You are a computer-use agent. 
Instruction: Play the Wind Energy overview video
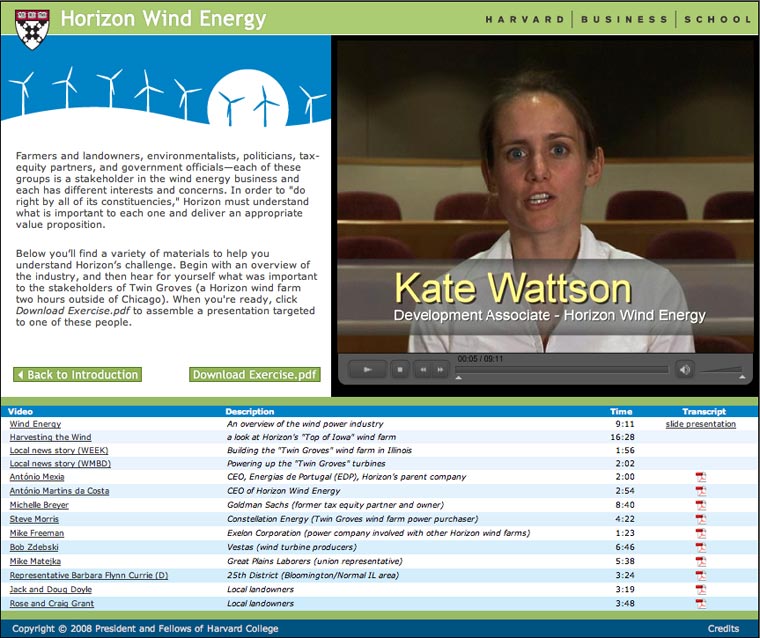pos(35,424)
